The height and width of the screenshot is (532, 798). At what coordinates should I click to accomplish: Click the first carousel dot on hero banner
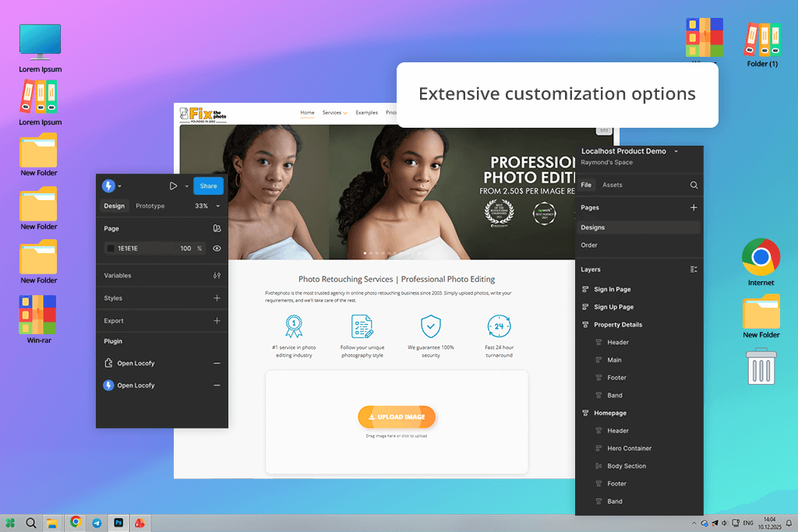tap(365, 253)
